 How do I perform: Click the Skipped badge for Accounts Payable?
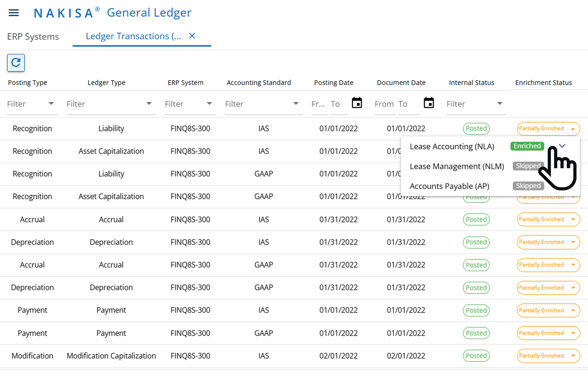point(528,186)
